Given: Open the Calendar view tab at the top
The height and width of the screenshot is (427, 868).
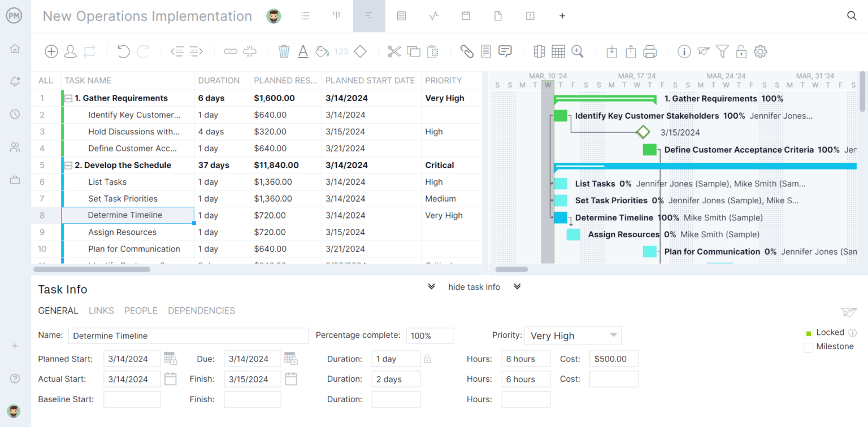Looking at the screenshot, I should tap(466, 16).
